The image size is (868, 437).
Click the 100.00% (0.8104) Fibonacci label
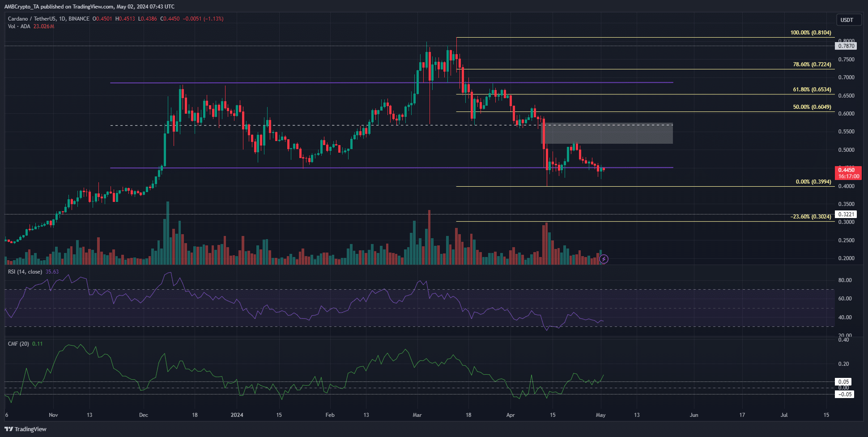[811, 33]
